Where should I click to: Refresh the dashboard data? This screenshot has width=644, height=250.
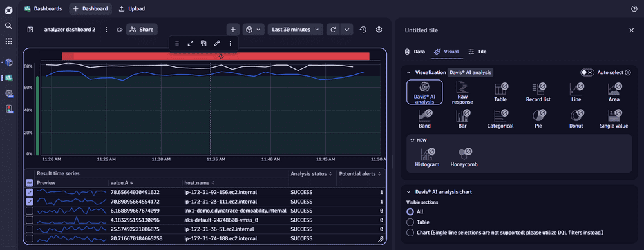333,30
